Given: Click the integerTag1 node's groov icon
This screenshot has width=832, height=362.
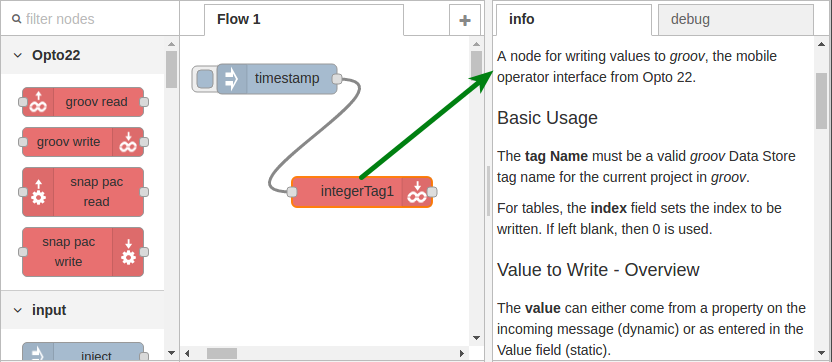Looking at the screenshot, I should coord(417,192).
